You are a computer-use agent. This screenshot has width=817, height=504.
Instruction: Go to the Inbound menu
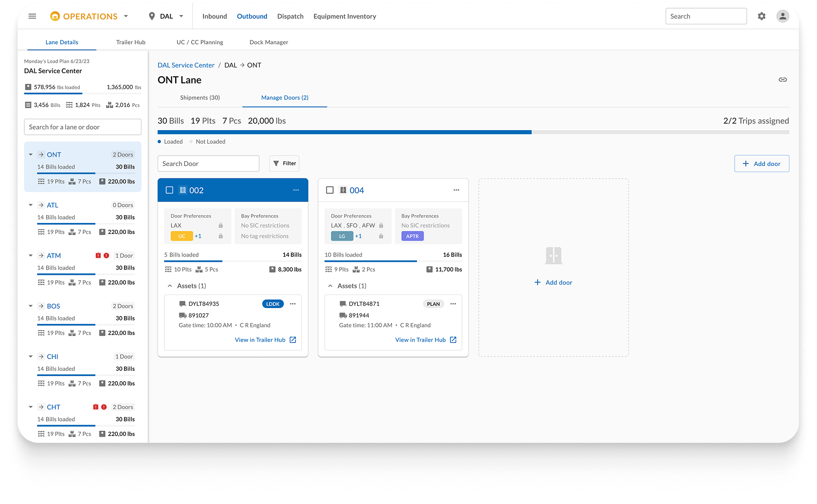click(x=215, y=17)
